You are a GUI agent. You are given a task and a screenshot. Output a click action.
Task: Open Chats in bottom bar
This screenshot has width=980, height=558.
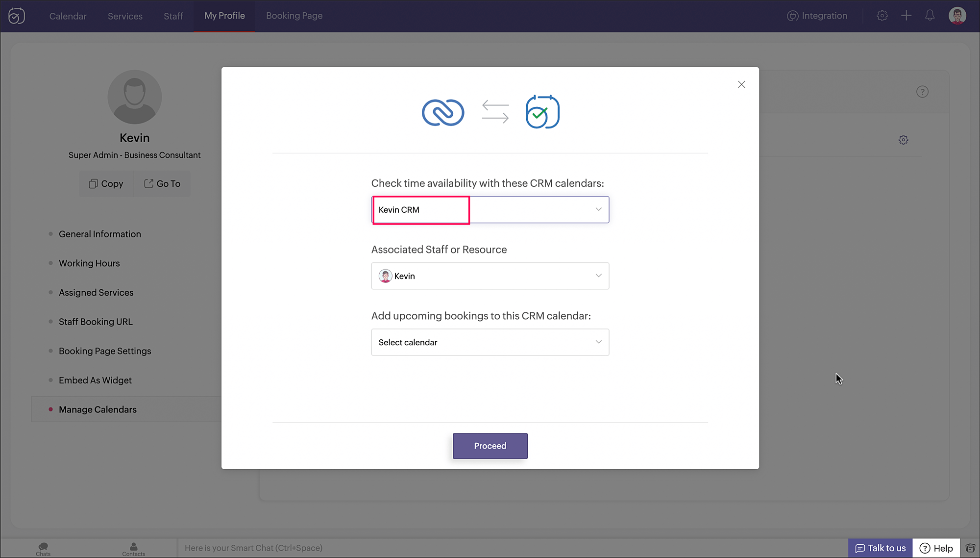point(43,549)
